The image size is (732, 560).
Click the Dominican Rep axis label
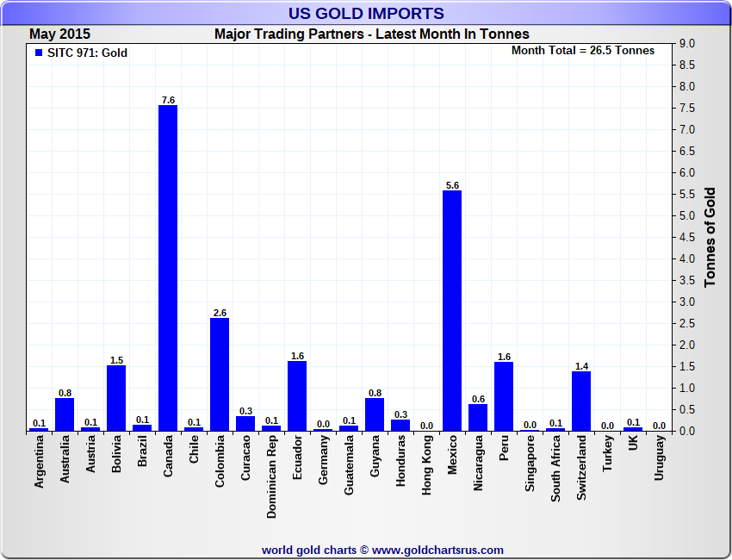[x=271, y=477]
